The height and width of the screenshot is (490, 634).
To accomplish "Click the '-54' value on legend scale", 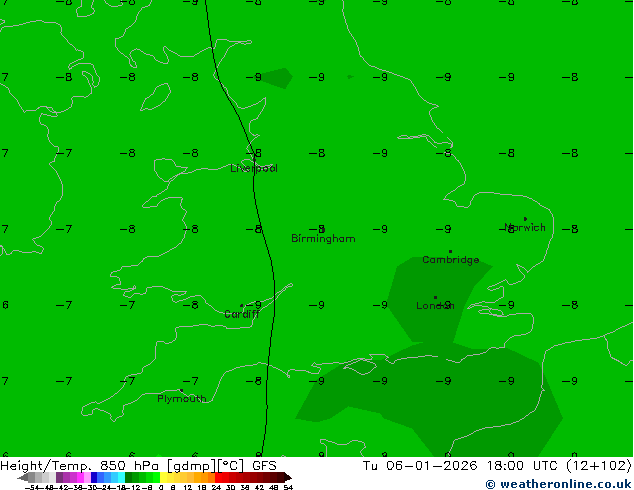I will click(32, 487).
